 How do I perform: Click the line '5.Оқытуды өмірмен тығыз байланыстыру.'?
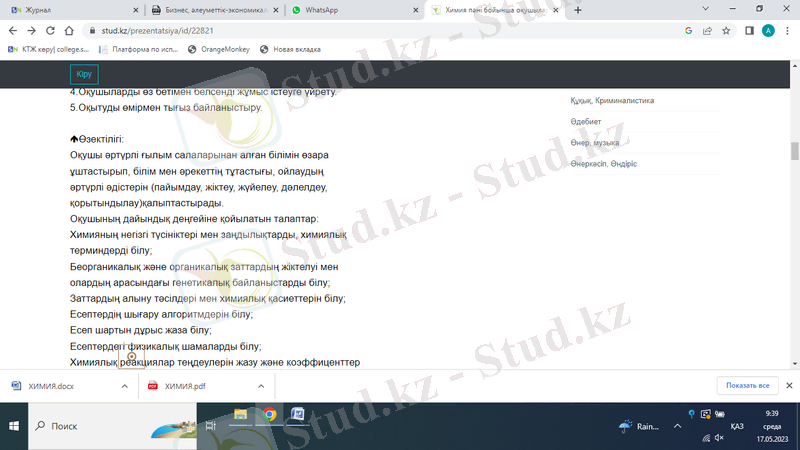click(x=166, y=108)
